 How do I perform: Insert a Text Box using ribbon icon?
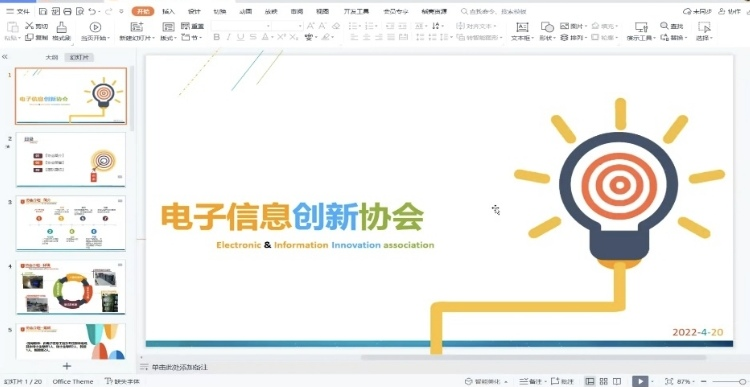tap(522, 27)
